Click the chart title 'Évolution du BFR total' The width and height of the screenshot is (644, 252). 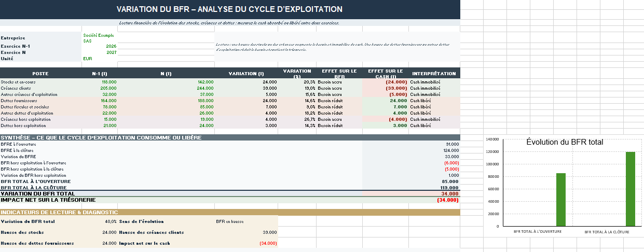565,142
